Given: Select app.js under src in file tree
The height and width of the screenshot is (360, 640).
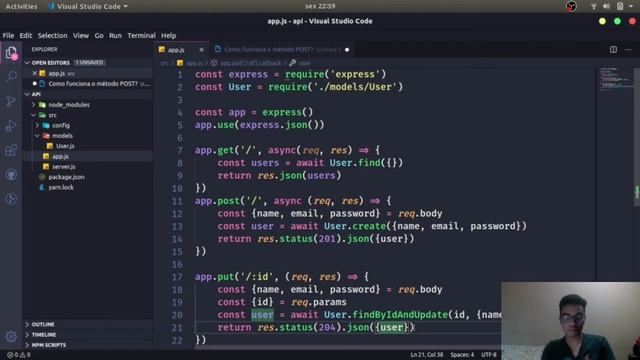Looking at the screenshot, I should coord(60,156).
